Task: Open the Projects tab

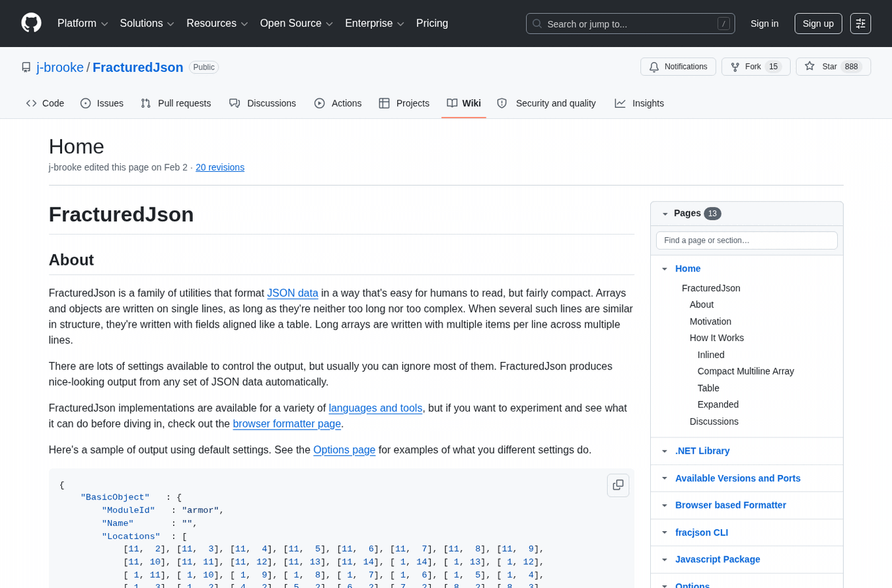Action: [404, 103]
